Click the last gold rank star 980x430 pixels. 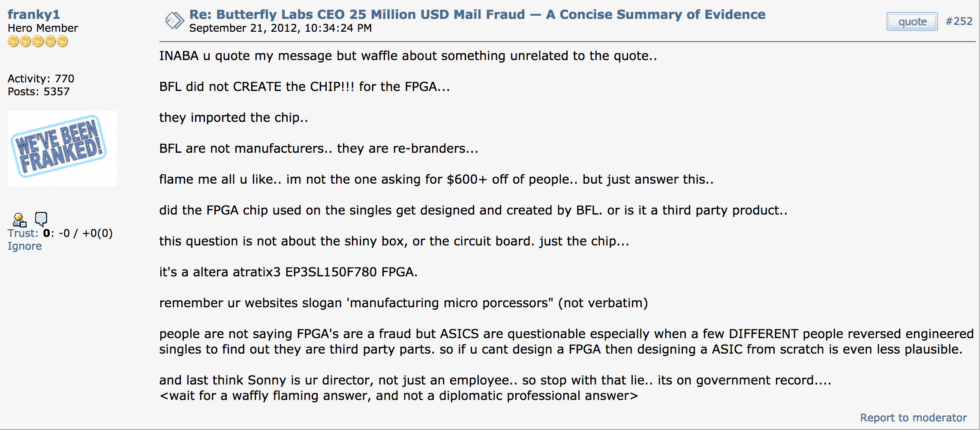click(63, 42)
